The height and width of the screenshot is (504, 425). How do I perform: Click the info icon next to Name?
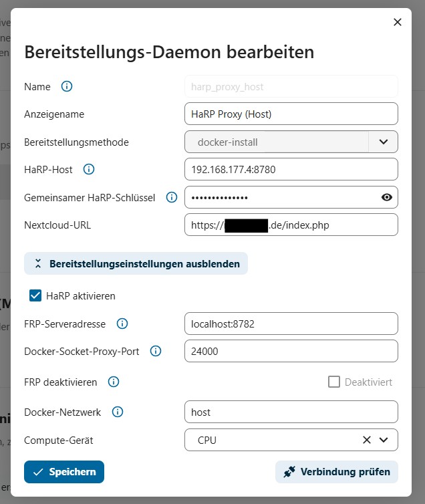(x=67, y=86)
